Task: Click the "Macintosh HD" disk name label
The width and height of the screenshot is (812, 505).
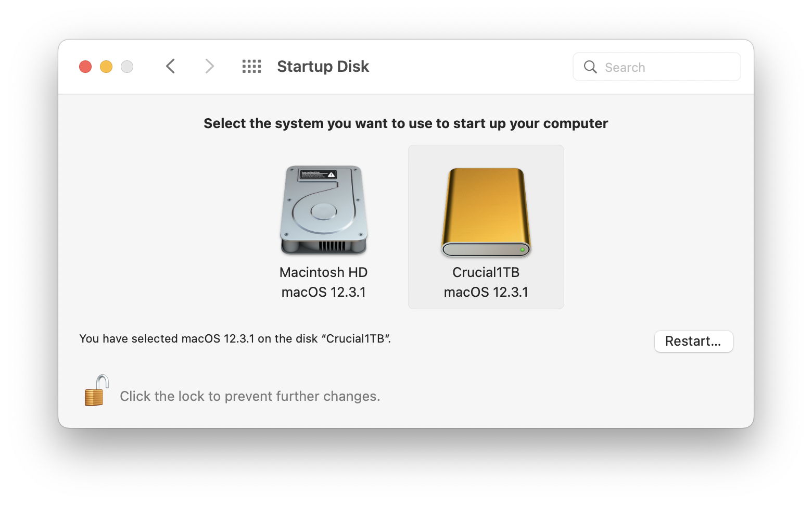Action: 323,272
